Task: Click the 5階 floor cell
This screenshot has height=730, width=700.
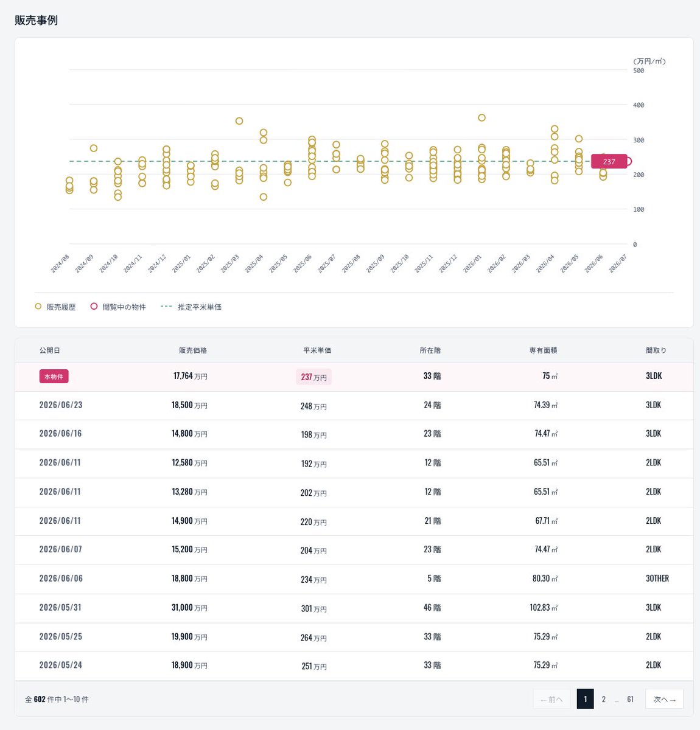Action: (434, 579)
